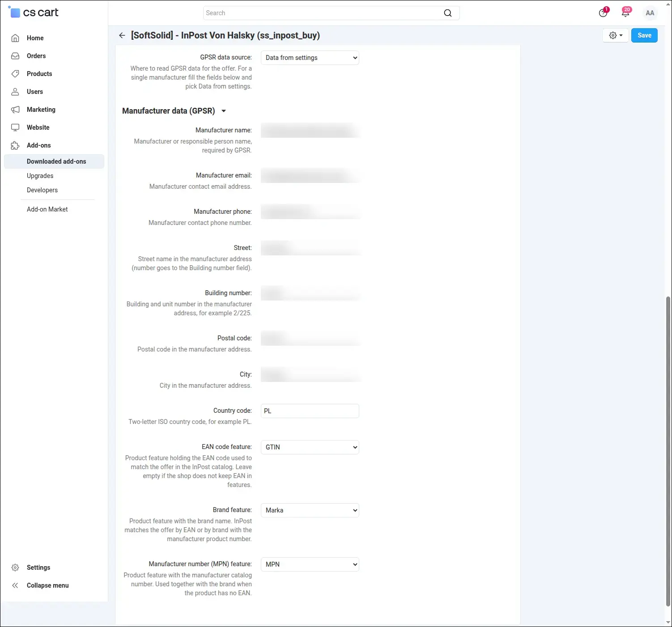Open the Home menu item
The image size is (672, 627).
point(35,38)
